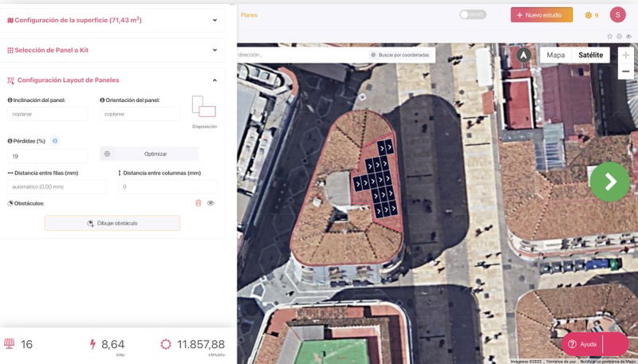Screen dimensions: 638x364
Task: Toggle obstacle visibility with the eye icon
Action: tap(211, 203)
